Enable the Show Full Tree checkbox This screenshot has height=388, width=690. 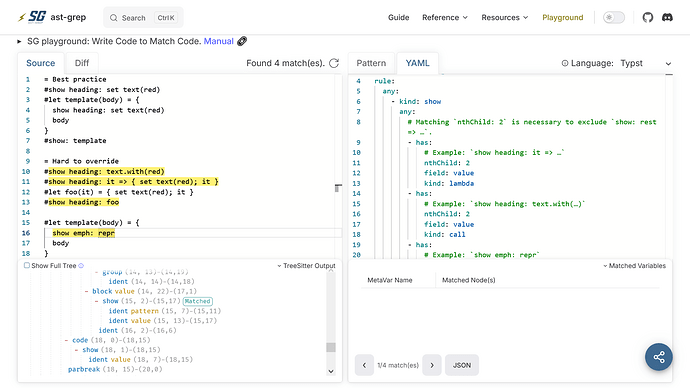(27, 265)
